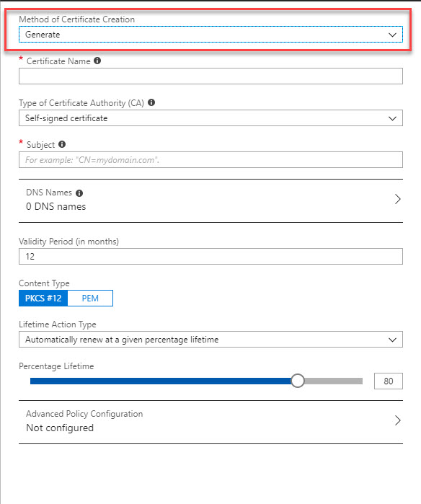
Task: Open Advanced Policy Configuration Not configured
Action: point(211,422)
